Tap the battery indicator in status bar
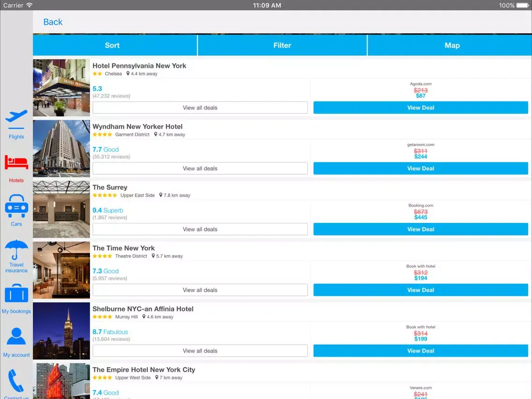532x399 pixels. click(522, 5)
